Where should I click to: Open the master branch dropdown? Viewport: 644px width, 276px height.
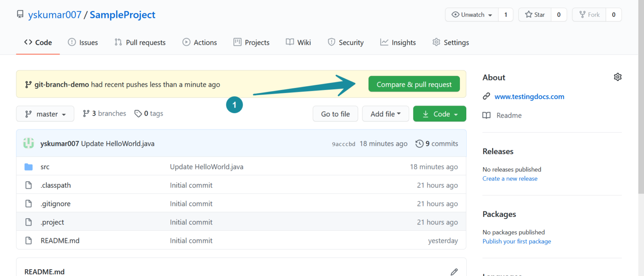[45, 113]
